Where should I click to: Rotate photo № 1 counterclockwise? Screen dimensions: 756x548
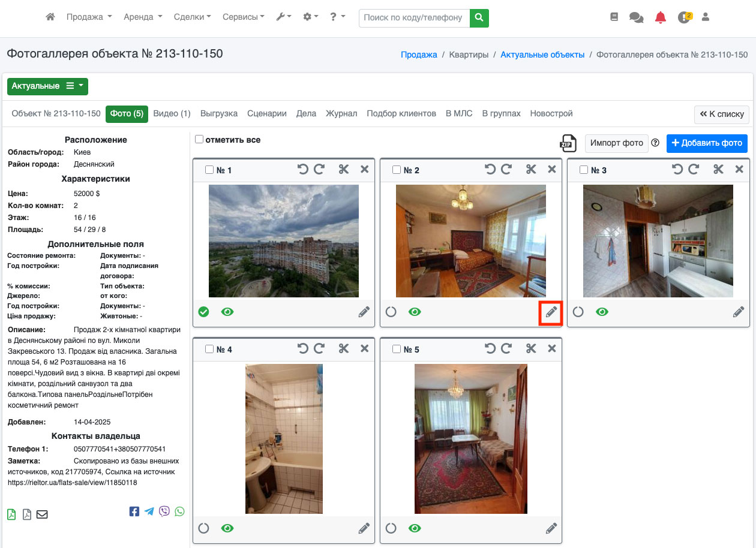click(303, 170)
